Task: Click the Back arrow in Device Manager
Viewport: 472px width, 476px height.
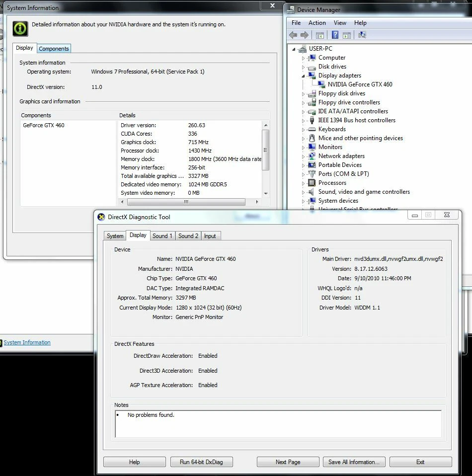Action: coord(293,35)
